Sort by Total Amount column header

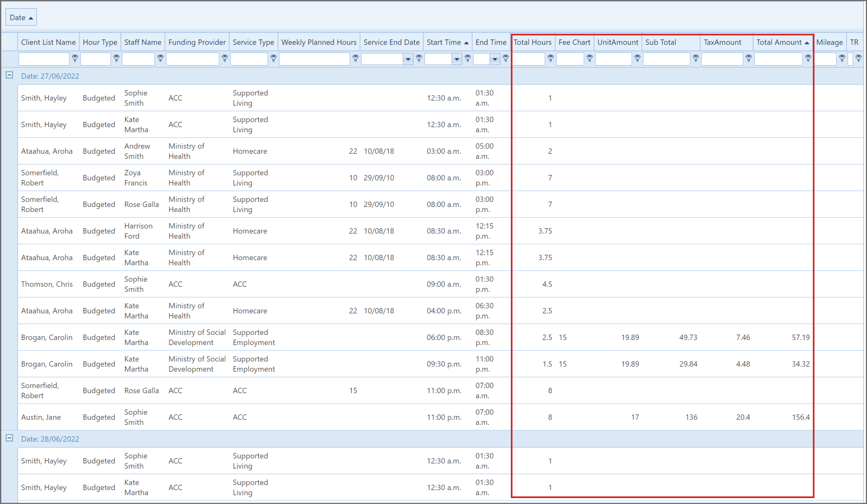(x=783, y=42)
